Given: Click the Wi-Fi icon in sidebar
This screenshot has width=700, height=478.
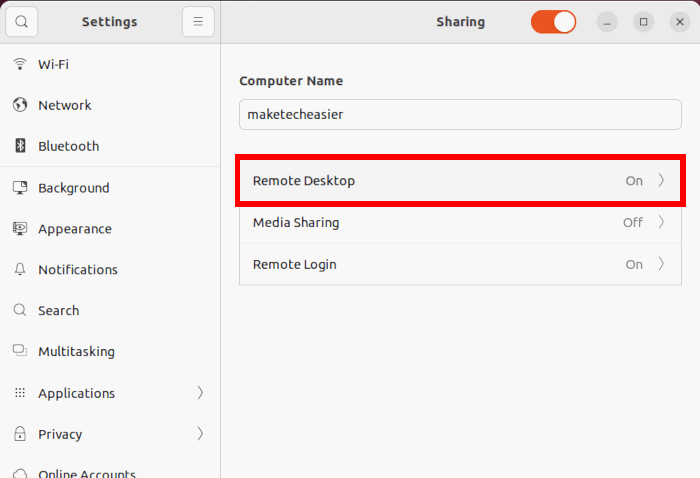Looking at the screenshot, I should pos(20,64).
